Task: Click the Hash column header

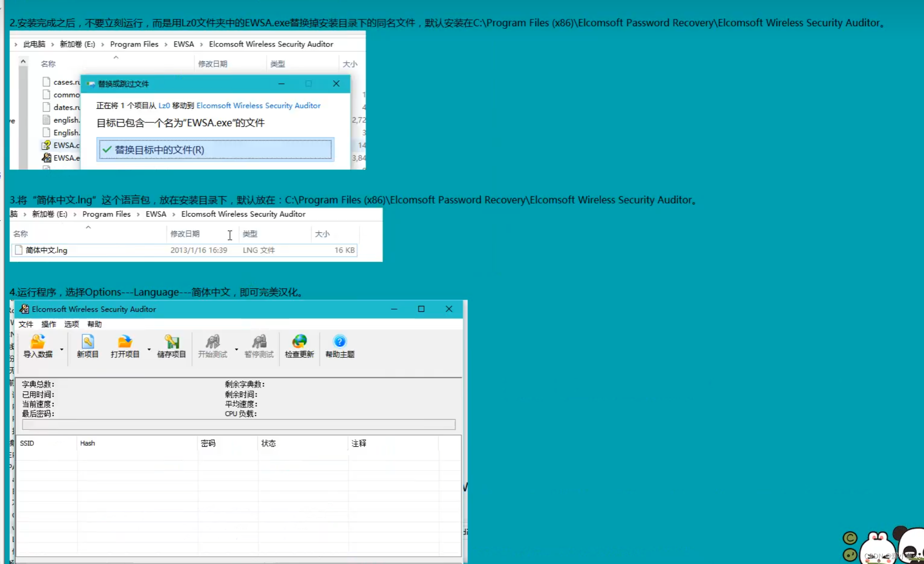Action: 137,443
